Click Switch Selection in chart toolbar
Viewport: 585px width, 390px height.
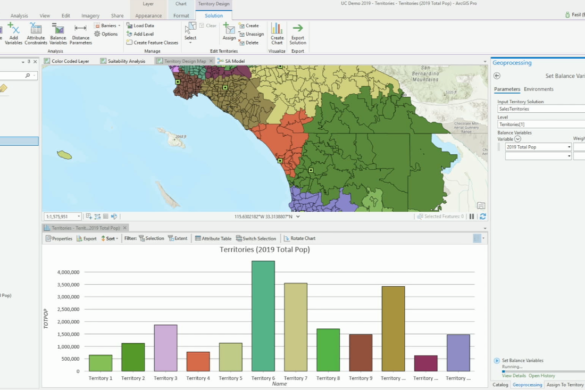point(256,238)
